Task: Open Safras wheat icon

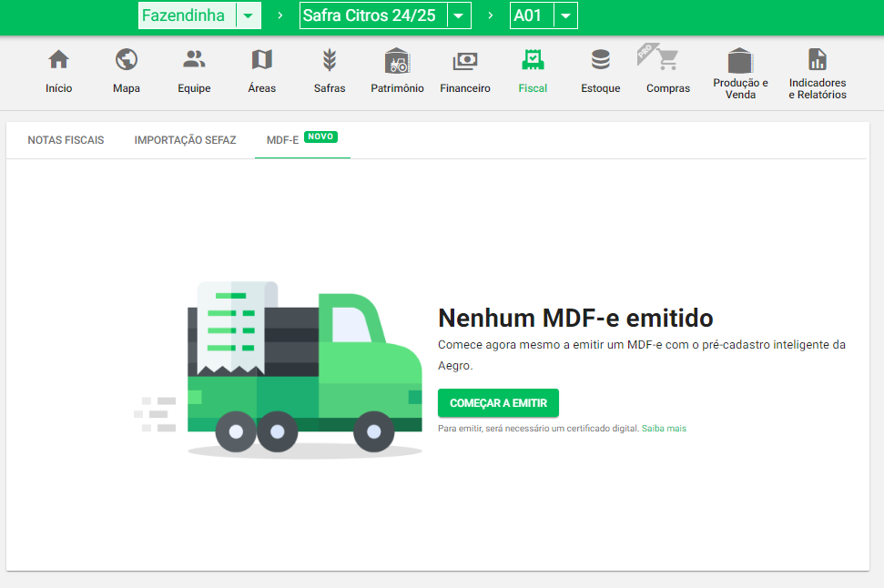Action: [x=330, y=61]
